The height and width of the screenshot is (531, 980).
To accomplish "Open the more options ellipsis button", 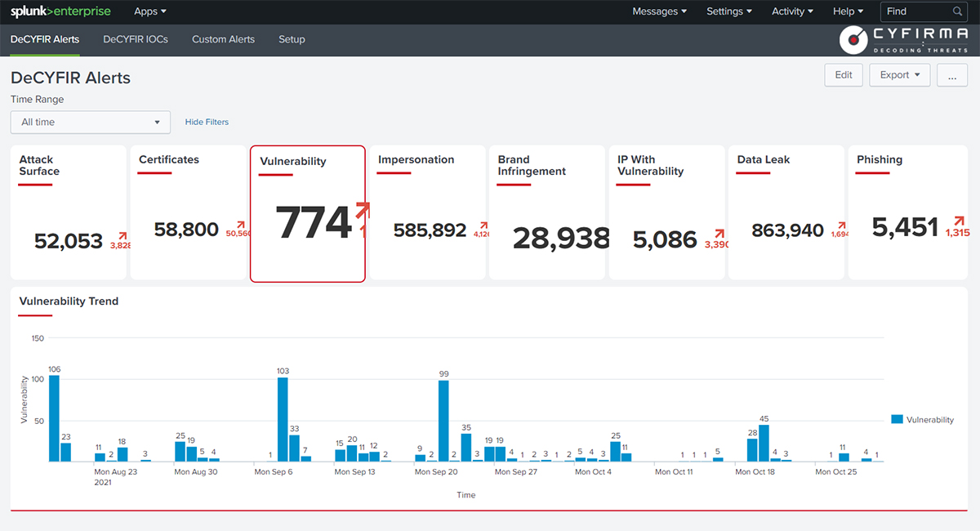I will coord(952,74).
